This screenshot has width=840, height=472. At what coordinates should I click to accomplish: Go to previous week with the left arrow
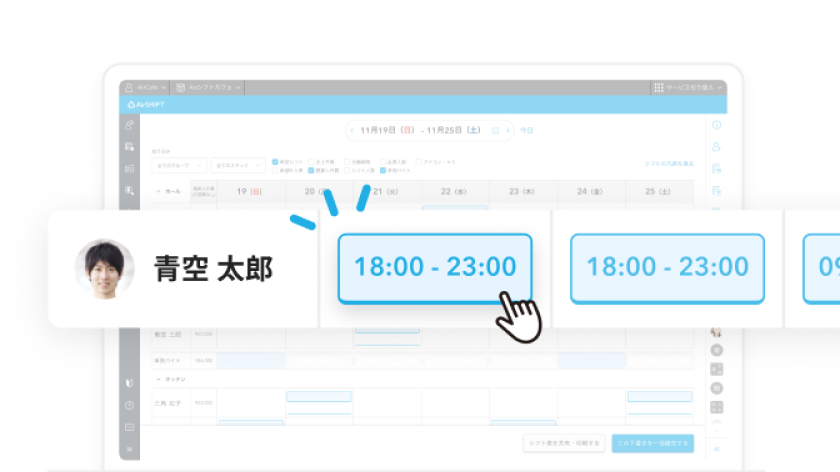(x=352, y=130)
